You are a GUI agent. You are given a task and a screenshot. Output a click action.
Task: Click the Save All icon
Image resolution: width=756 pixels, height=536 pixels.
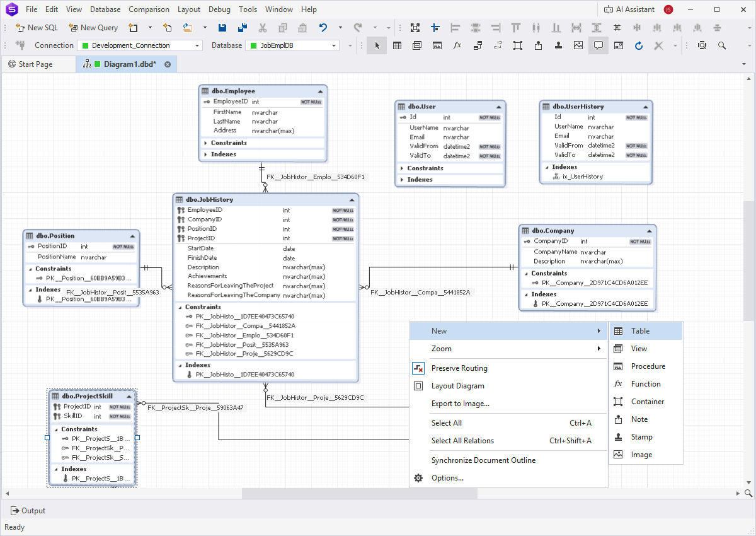tap(242, 28)
